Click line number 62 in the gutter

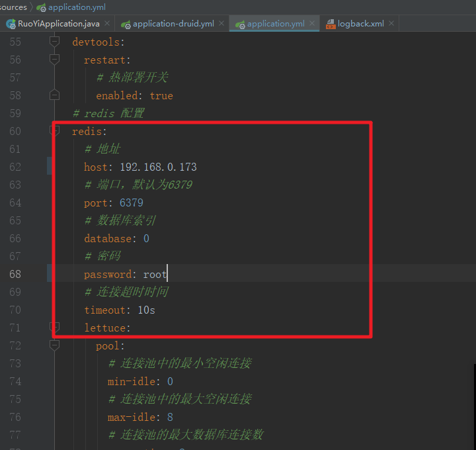tap(15, 167)
